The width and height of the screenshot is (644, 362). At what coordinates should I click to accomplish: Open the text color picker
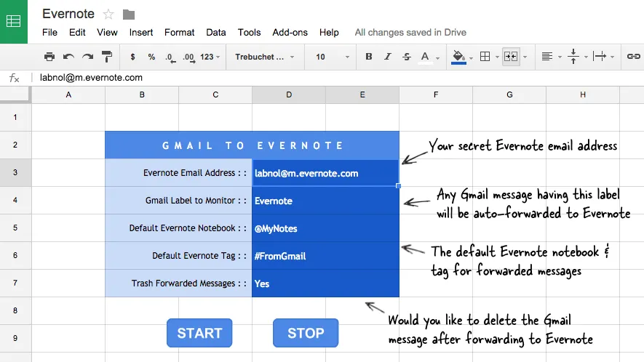(425, 57)
